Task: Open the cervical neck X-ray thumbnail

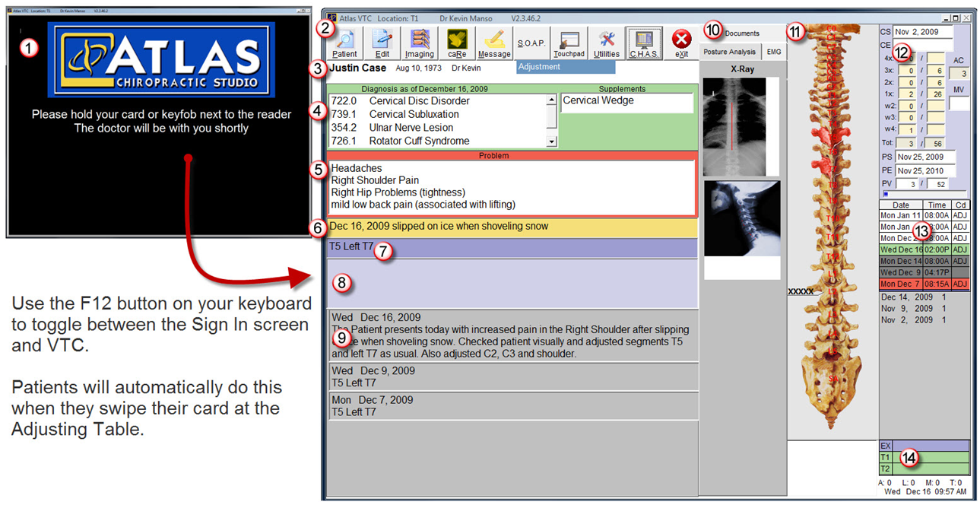Action: click(742, 218)
